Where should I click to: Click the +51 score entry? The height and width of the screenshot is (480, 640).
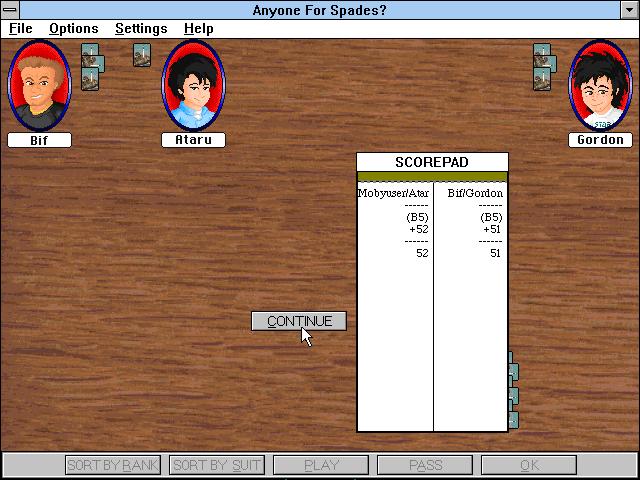492,229
